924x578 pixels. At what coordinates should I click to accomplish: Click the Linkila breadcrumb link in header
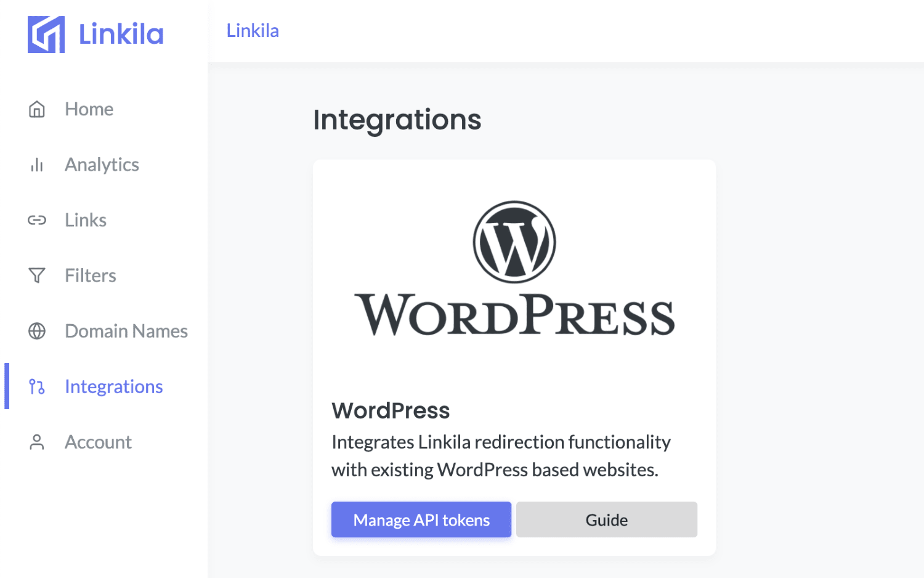pyautogui.click(x=253, y=31)
